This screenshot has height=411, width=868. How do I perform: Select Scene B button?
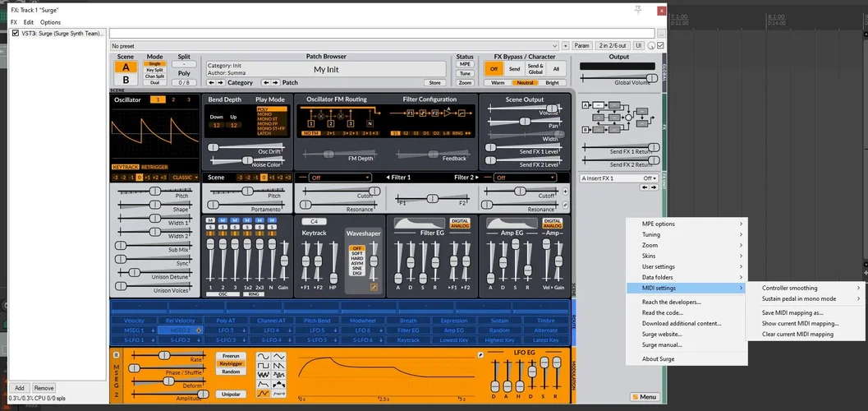coord(126,81)
